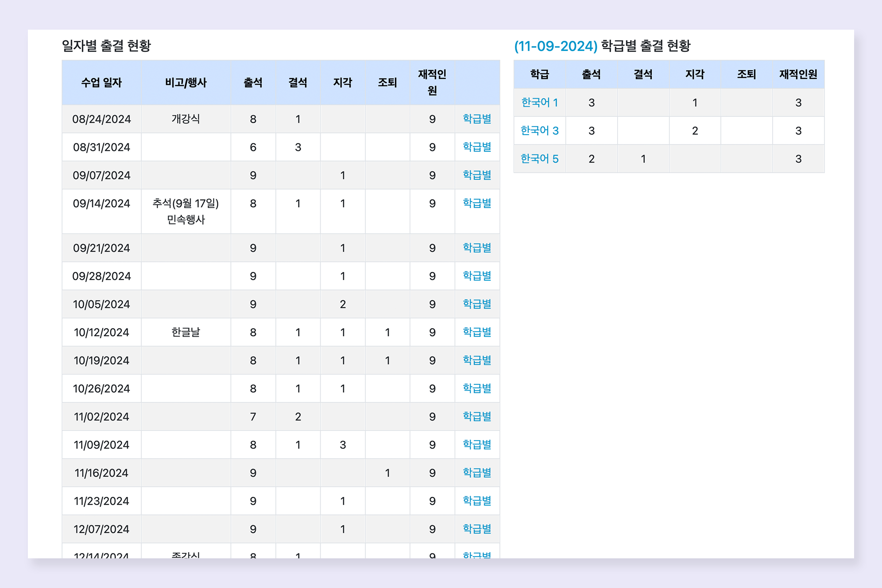Screen dimensions: 882x588
Task: Open the 한국어 3 class link
Action: pos(539,131)
